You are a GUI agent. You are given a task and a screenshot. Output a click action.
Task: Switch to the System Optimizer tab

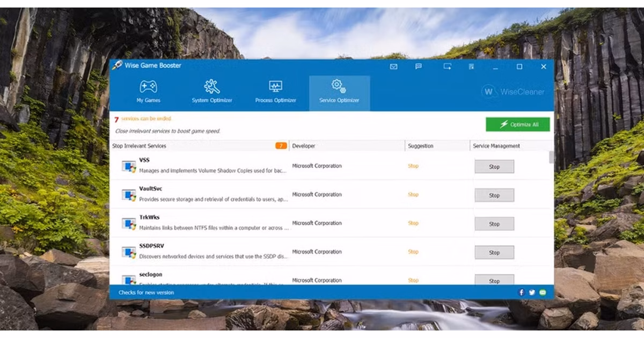click(x=212, y=92)
